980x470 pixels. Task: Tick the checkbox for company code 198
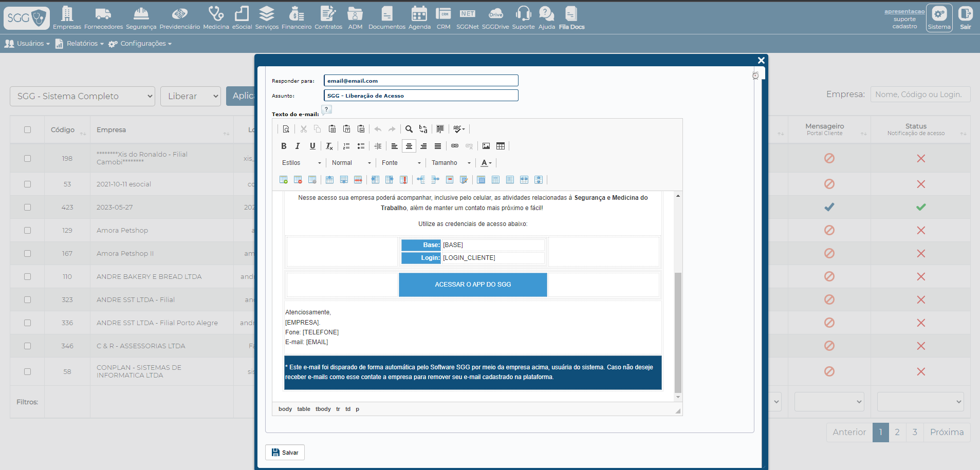(x=27, y=159)
